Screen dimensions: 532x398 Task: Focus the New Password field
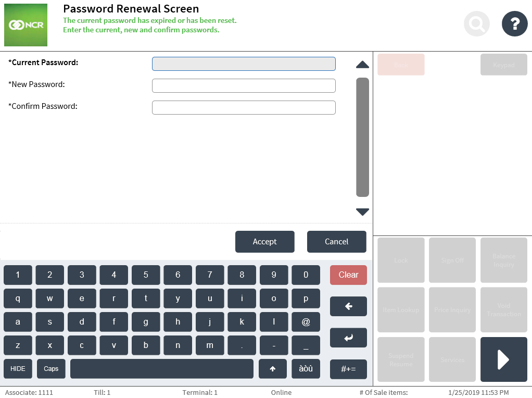244,85
